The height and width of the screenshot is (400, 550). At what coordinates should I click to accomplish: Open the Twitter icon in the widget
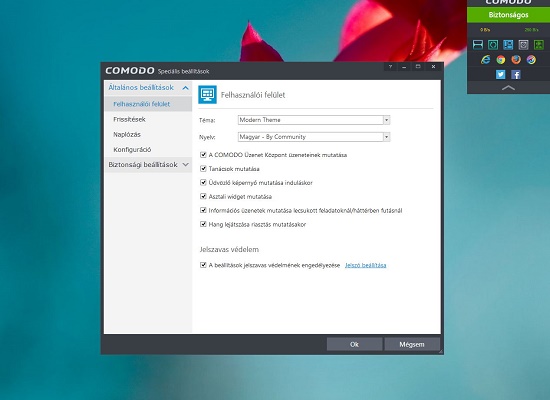501,74
